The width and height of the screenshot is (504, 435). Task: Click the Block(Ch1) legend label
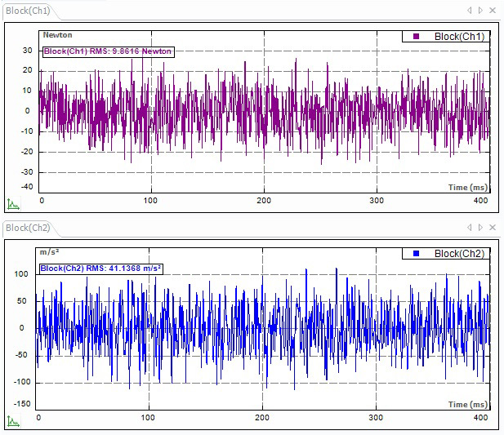(459, 37)
